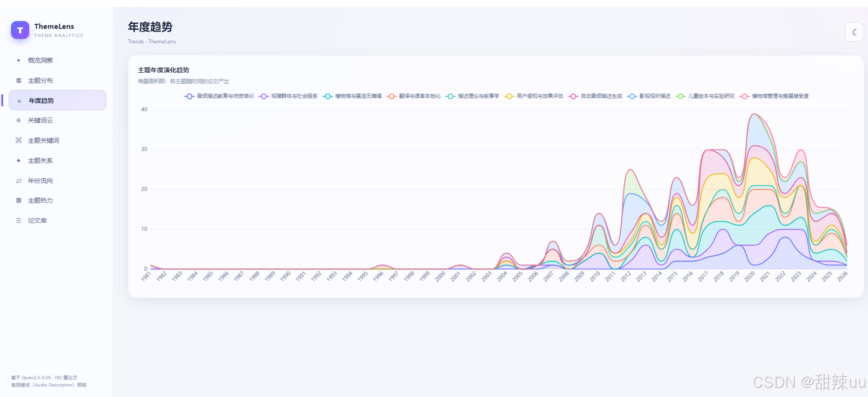Screen dimensions: 868x397
Task: Click the 主题年度演化趋势 chart title
Action: coord(163,70)
